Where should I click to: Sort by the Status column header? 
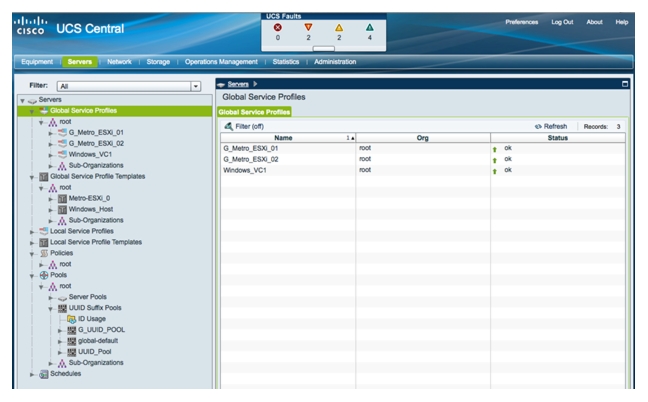point(557,138)
